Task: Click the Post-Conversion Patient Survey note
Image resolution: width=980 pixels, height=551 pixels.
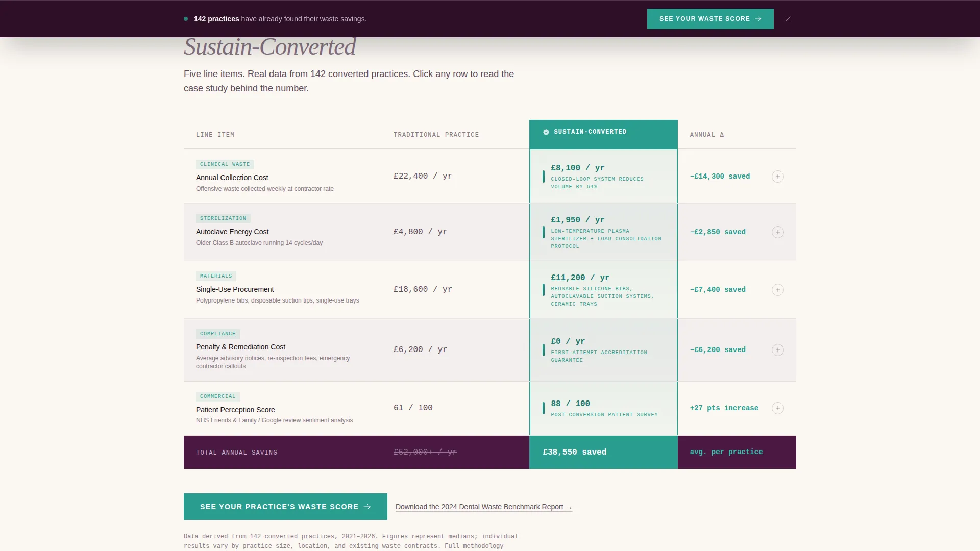Action: (604, 415)
